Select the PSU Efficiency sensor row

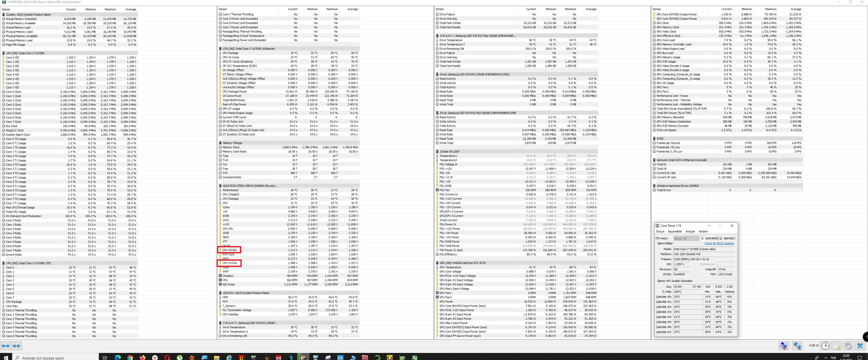[516, 255]
